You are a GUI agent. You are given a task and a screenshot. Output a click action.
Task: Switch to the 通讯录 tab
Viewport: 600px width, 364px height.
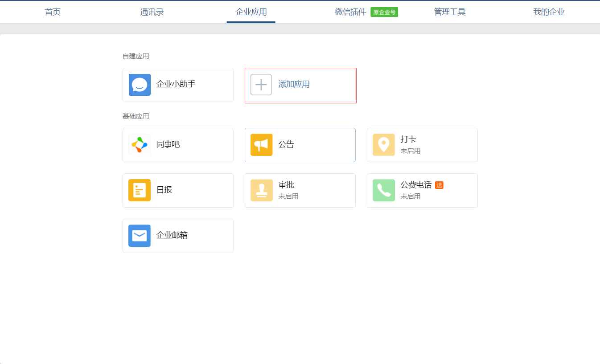pyautogui.click(x=152, y=12)
